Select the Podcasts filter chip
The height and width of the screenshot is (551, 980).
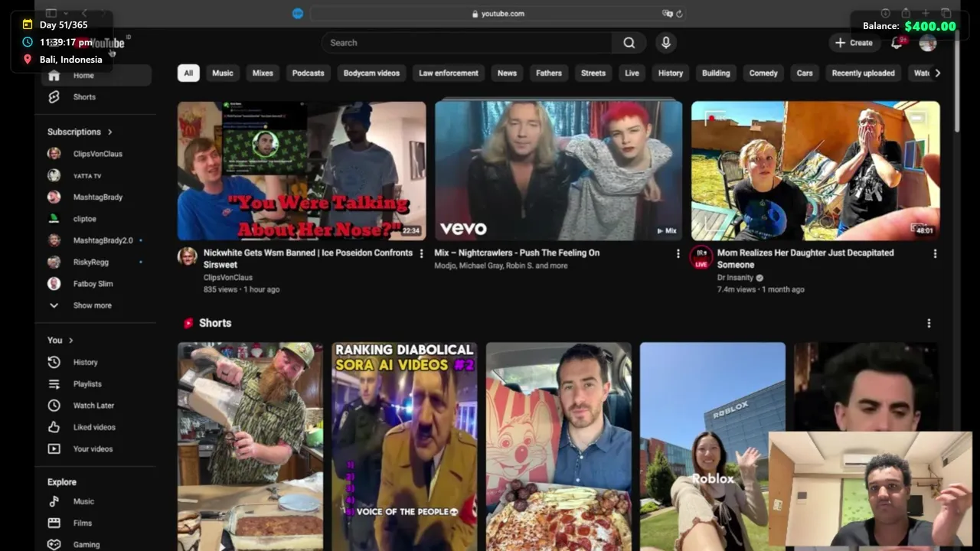(308, 73)
